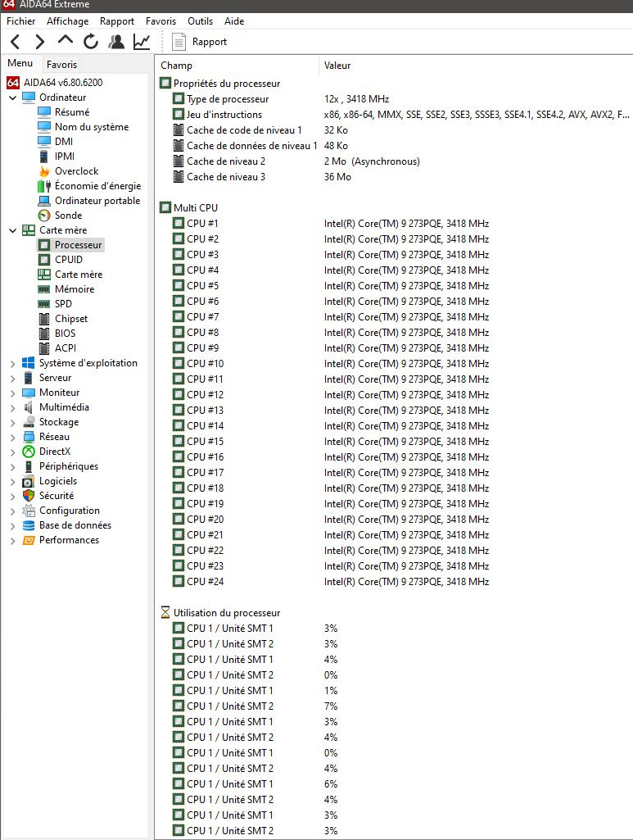Click the SPD memory module icon

pos(44,304)
